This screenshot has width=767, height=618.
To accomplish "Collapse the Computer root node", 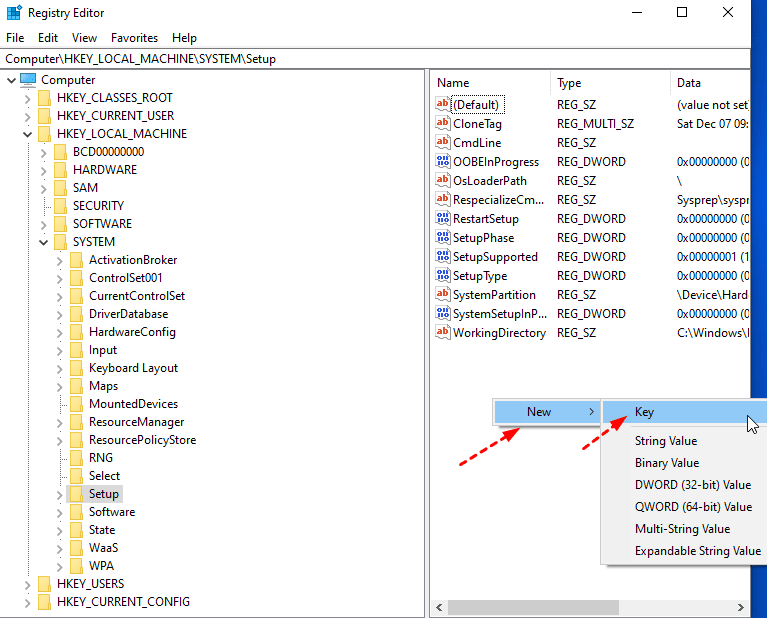I will click(11, 80).
